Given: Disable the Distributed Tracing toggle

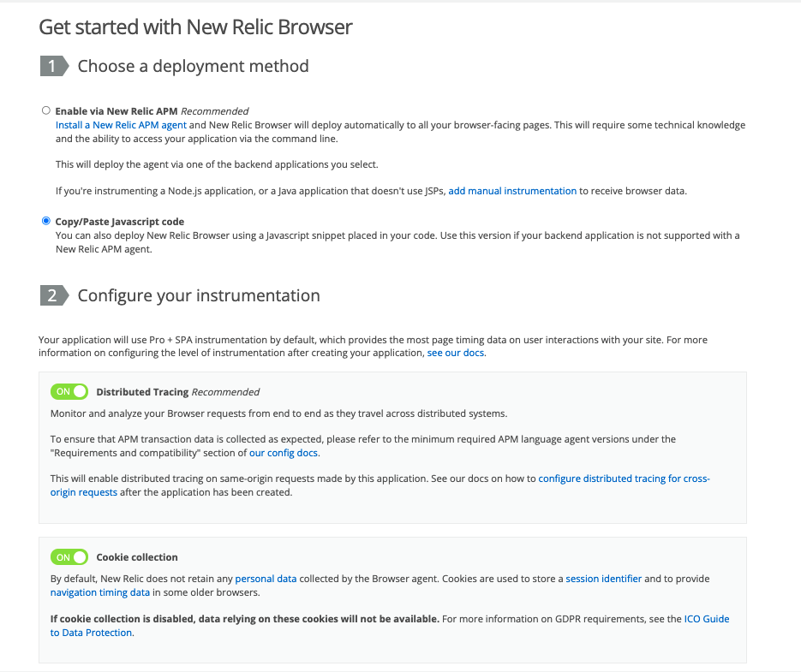Looking at the screenshot, I should point(69,391).
